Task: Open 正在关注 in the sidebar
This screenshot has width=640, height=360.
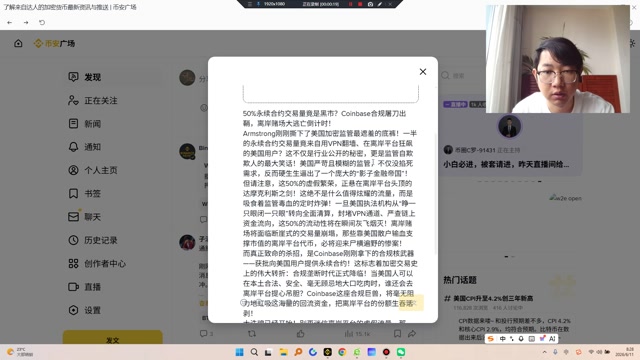Action: [114, 100]
